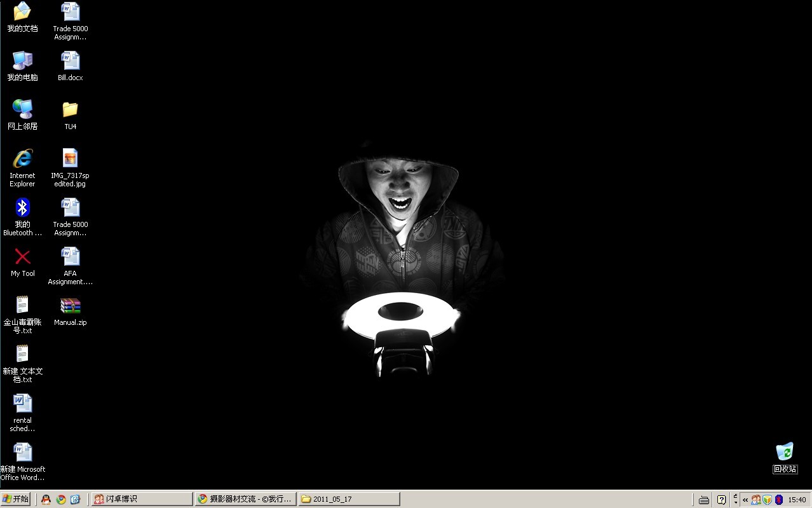Viewport: 812px width, 508px height.
Task: Click the Bluetooth tray icon
Action: tap(778, 500)
